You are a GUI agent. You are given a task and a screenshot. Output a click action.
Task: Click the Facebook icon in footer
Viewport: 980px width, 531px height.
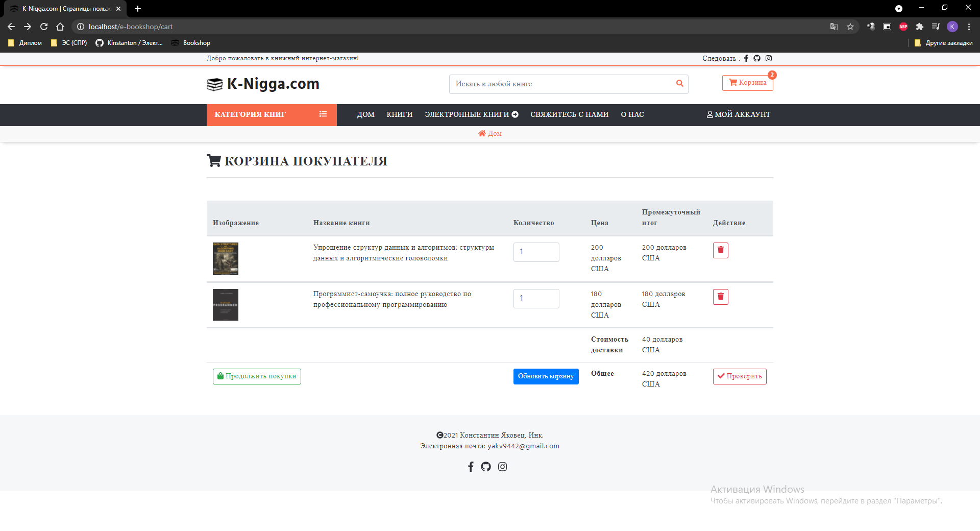pos(471,467)
